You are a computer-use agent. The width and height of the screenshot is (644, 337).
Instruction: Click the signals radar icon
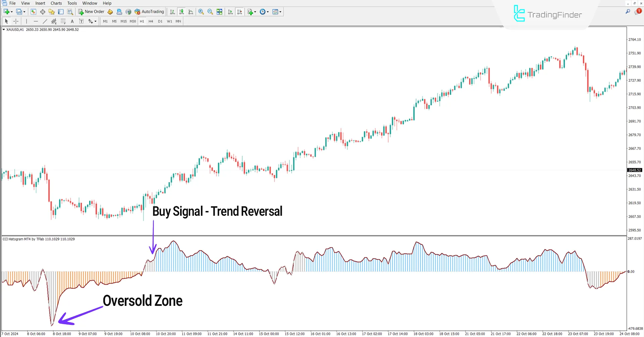click(x=128, y=12)
